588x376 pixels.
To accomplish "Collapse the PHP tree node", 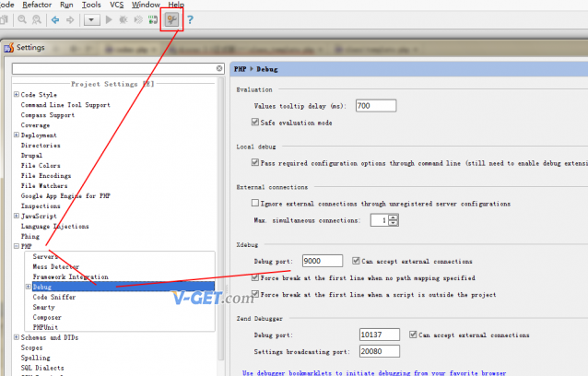I will click(x=17, y=246).
